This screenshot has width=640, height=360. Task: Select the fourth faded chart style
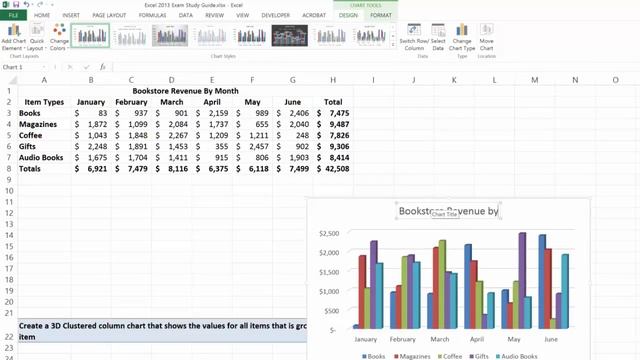click(210, 36)
